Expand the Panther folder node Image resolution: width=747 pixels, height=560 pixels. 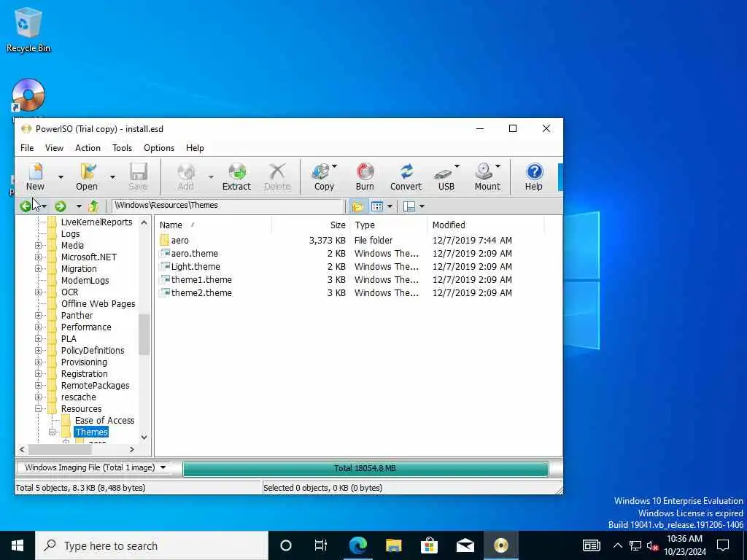click(38, 315)
